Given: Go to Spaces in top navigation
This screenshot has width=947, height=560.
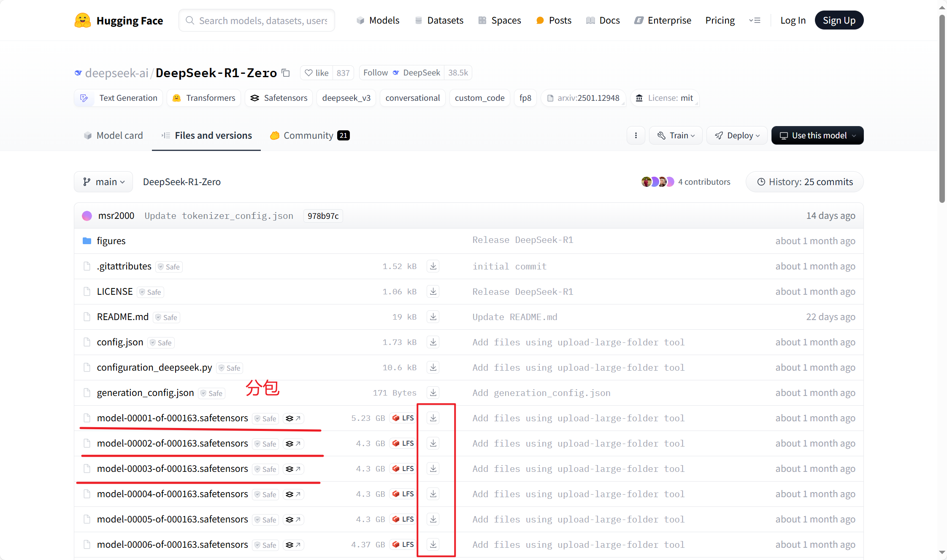Looking at the screenshot, I should coord(500,20).
